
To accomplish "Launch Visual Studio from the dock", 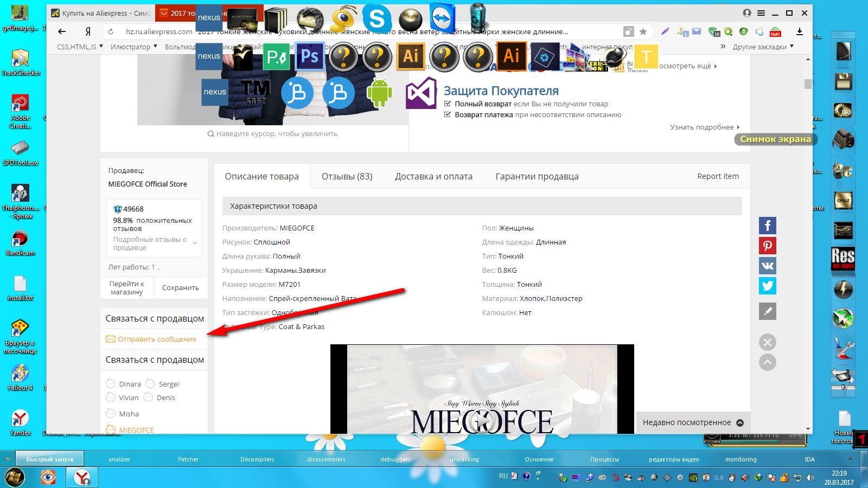I will point(421,93).
